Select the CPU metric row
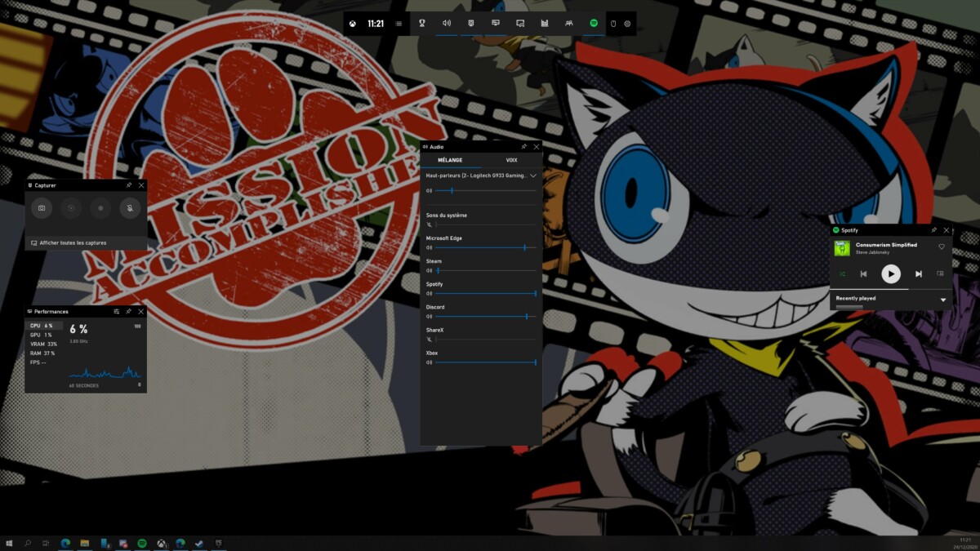Viewport: 980px width, 551px height. click(x=44, y=326)
